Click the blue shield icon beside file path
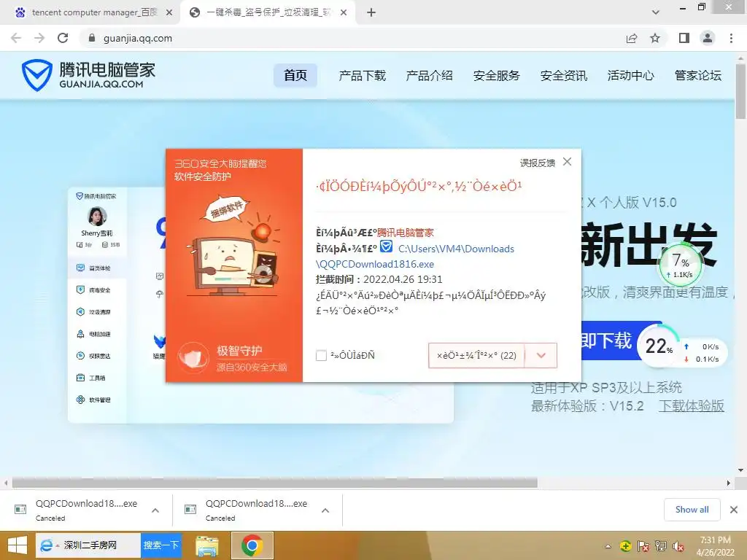747x560 pixels. click(x=386, y=246)
